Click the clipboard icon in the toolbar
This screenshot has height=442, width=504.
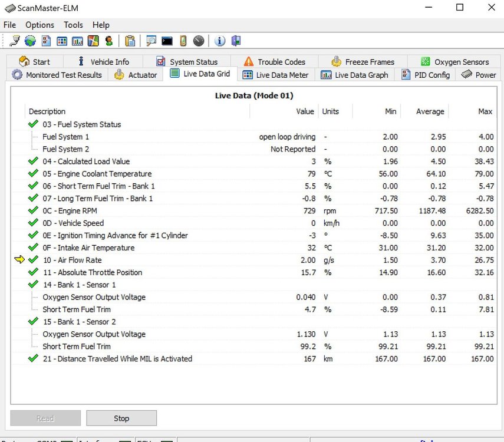point(130,41)
